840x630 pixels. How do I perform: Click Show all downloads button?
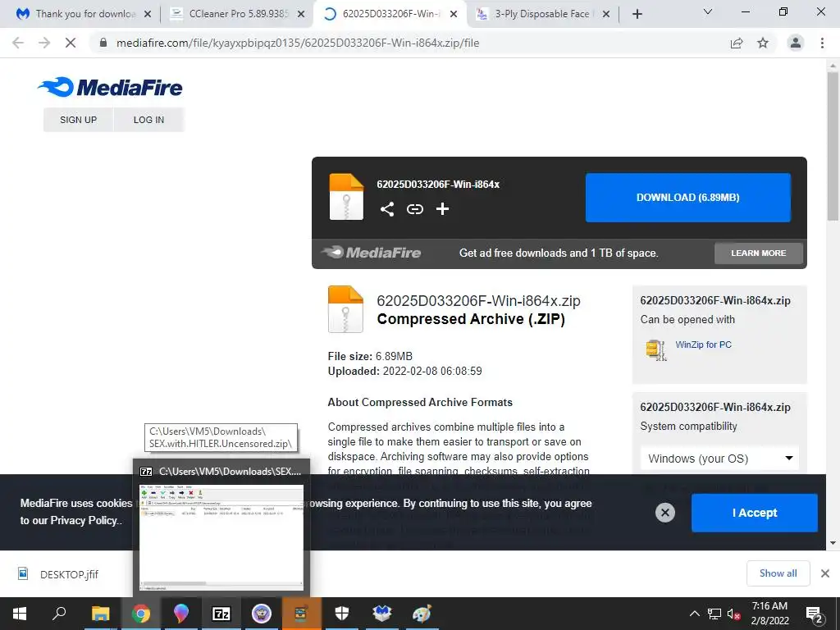click(x=778, y=573)
